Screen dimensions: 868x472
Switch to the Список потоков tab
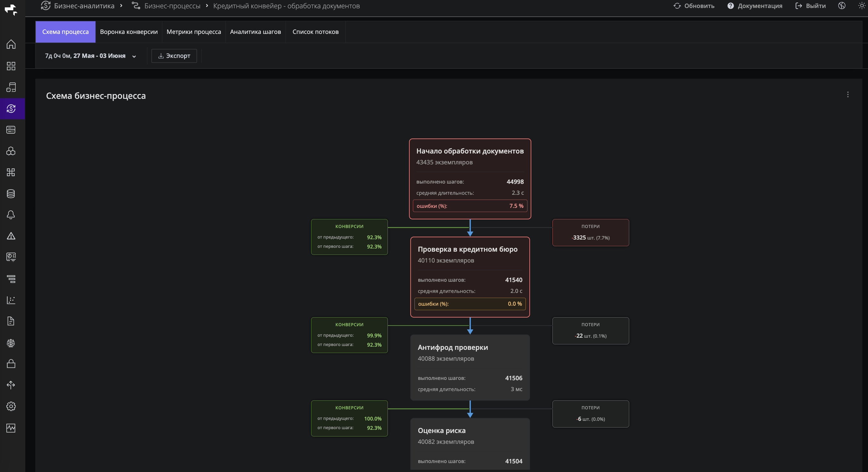[315, 32]
